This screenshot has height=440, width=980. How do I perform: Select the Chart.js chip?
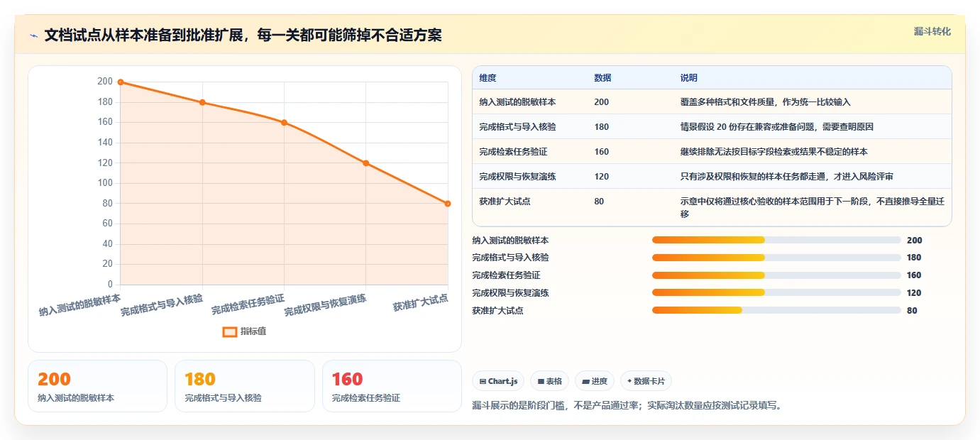pos(499,381)
